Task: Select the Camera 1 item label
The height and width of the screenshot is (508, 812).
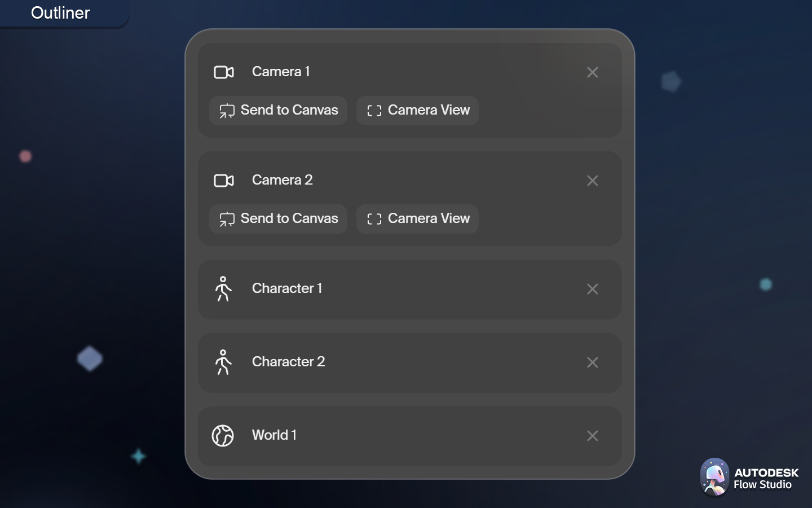Action: coord(281,72)
